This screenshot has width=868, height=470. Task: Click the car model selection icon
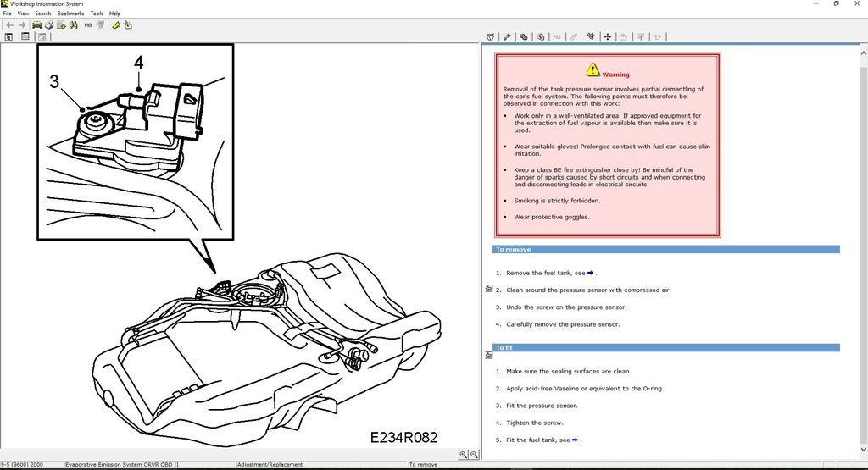click(37, 25)
